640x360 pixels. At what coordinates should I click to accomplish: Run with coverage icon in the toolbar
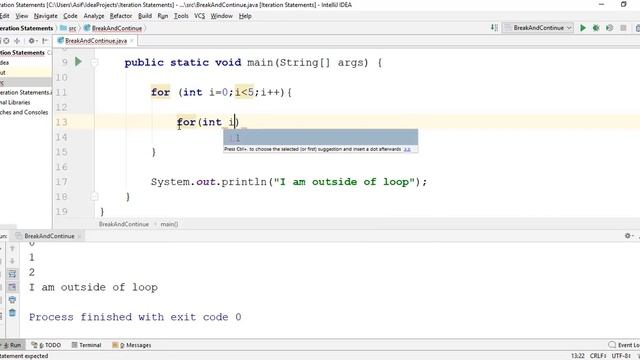(x=609, y=28)
